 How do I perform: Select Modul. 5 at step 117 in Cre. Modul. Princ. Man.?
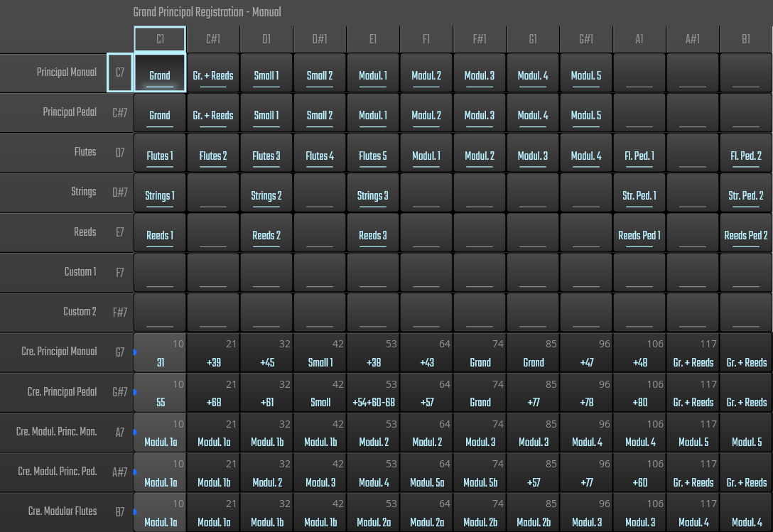[x=692, y=433]
